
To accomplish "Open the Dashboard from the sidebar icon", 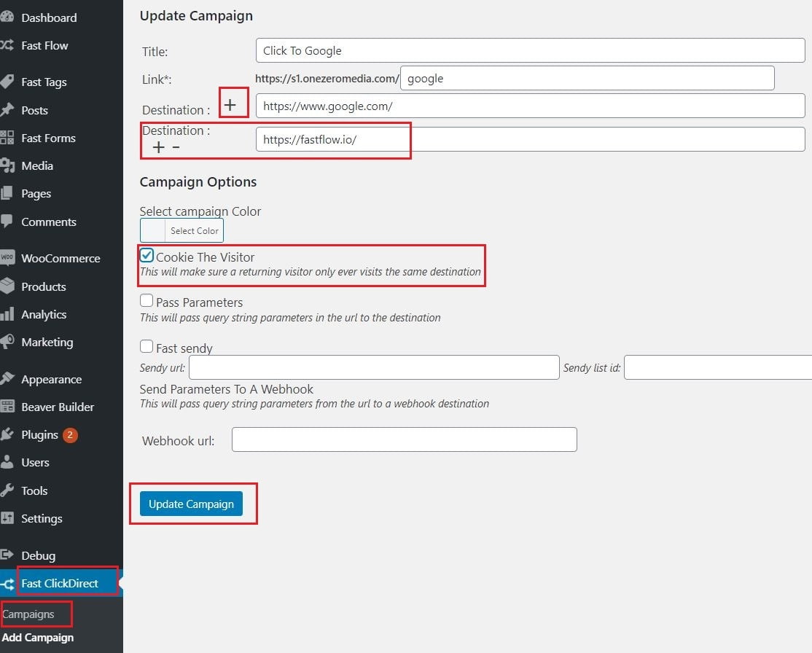I will coord(9,17).
